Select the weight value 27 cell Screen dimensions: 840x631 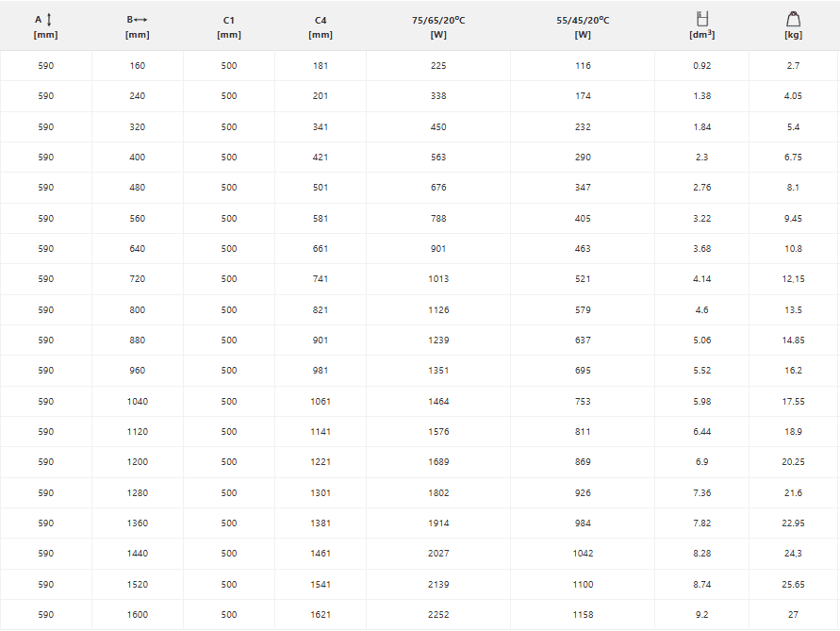coord(794,615)
